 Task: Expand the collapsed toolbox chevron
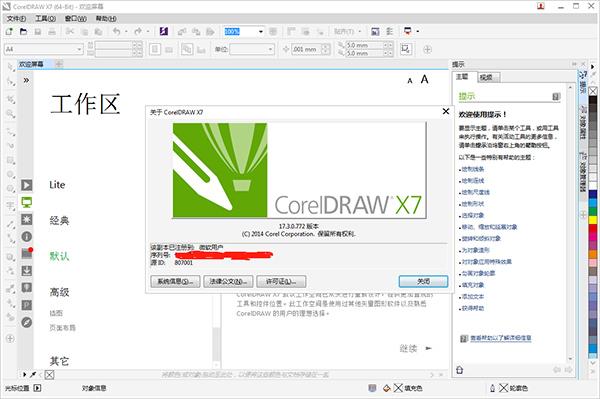[x=26, y=80]
